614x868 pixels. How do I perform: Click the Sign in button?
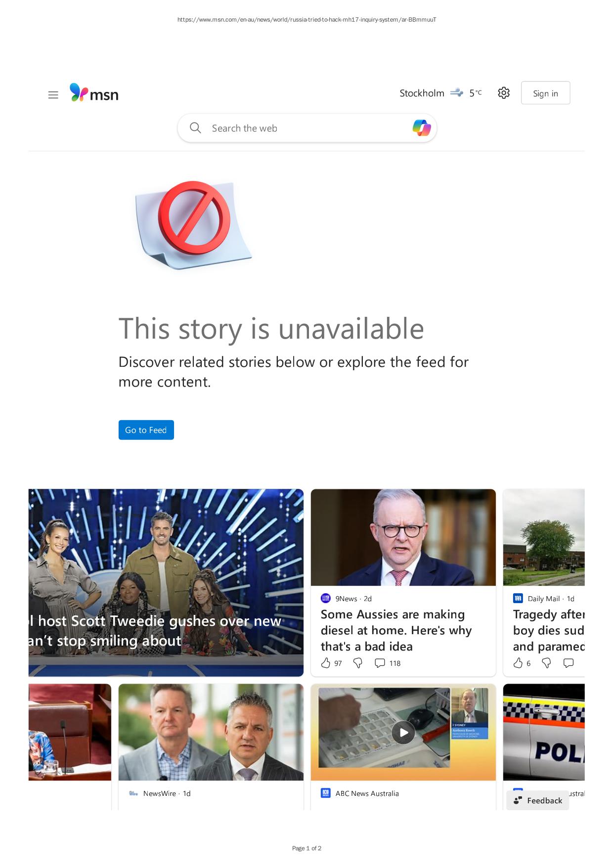(x=545, y=93)
